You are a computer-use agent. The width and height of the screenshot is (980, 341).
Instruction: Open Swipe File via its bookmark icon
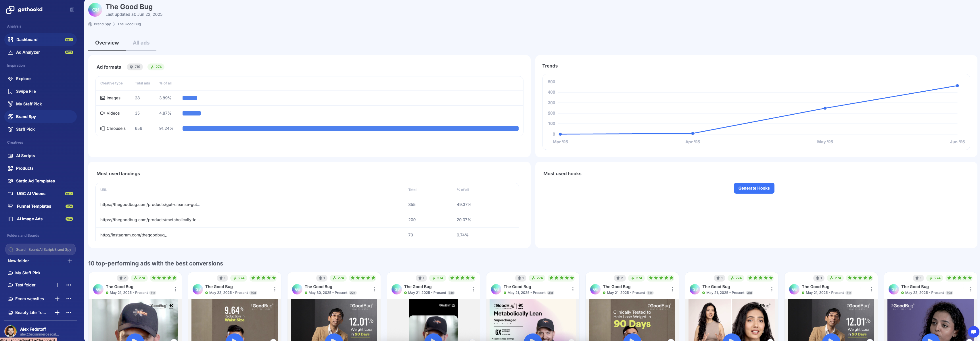(10, 91)
